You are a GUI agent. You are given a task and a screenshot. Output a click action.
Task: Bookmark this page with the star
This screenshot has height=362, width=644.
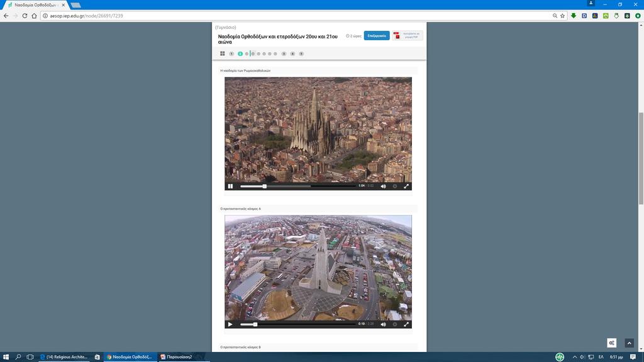[x=563, y=16]
